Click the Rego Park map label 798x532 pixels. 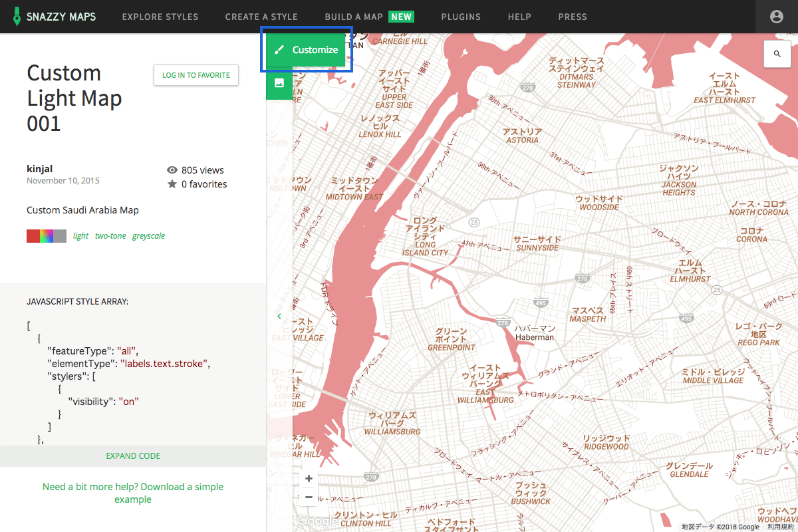click(759, 334)
